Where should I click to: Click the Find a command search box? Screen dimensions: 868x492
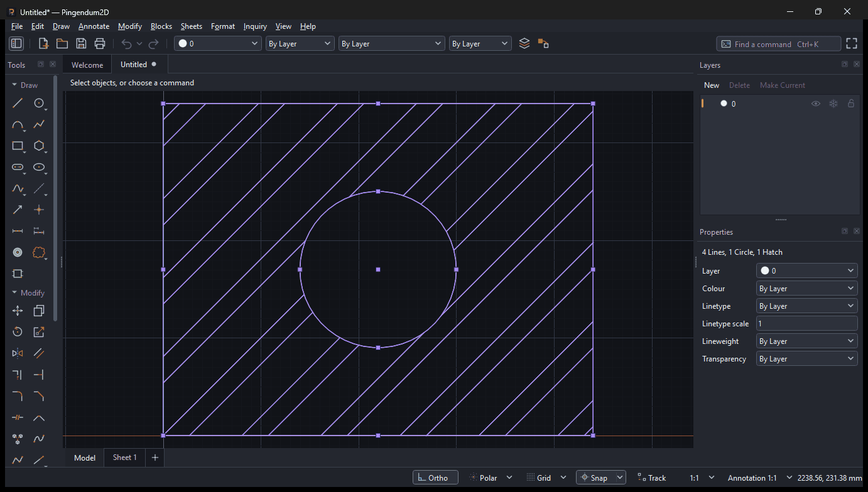click(x=778, y=44)
